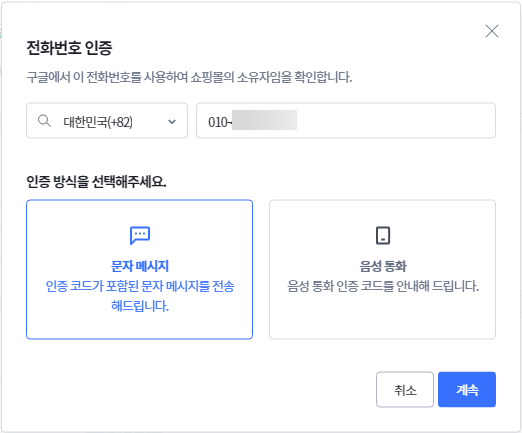Click the 전화번호 인증 dialog title

[69, 48]
